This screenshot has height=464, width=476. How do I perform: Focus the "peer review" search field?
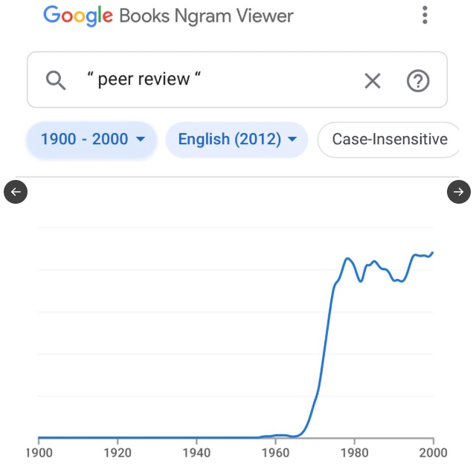click(216, 80)
